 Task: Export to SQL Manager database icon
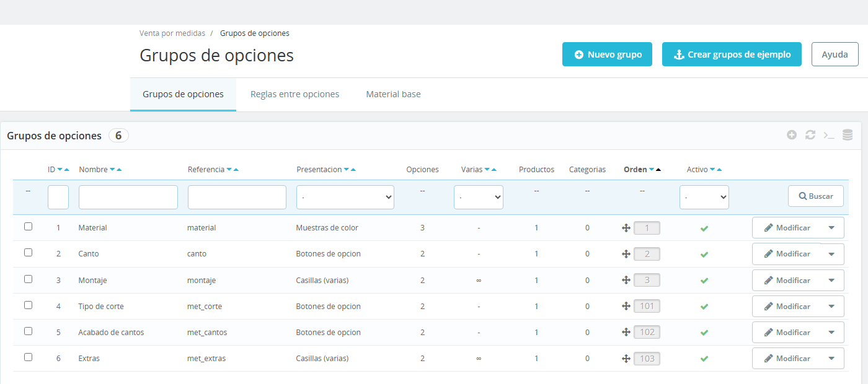[848, 135]
